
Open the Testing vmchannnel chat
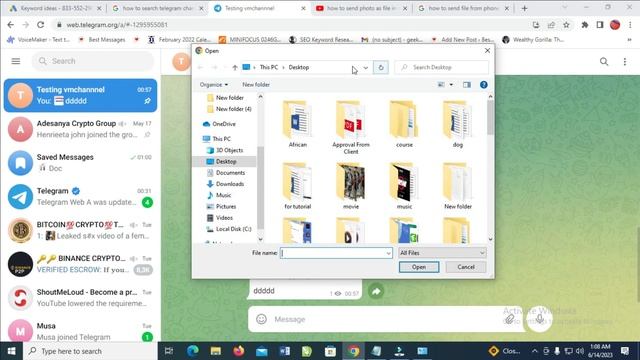[x=80, y=95]
